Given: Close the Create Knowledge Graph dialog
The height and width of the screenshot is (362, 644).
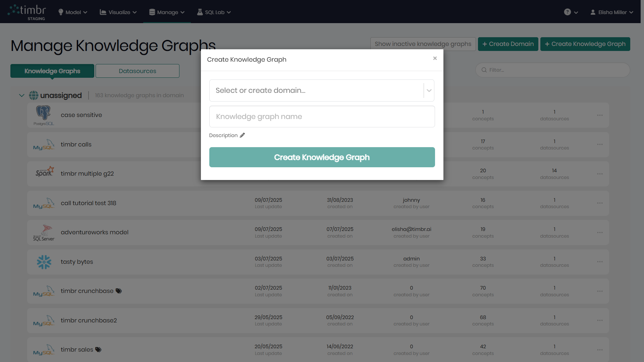Looking at the screenshot, I should click(x=435, y=58).
